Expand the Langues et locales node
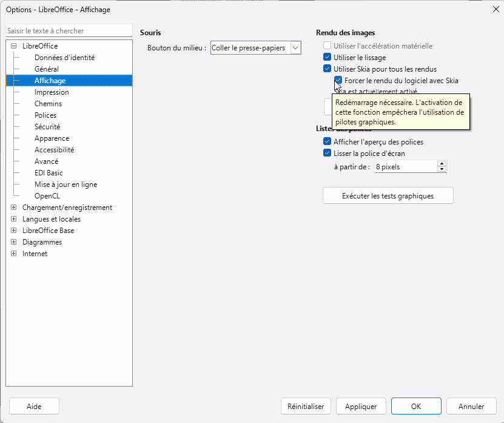This screenshot has height=423, width=504. click(x=14, y=219)
